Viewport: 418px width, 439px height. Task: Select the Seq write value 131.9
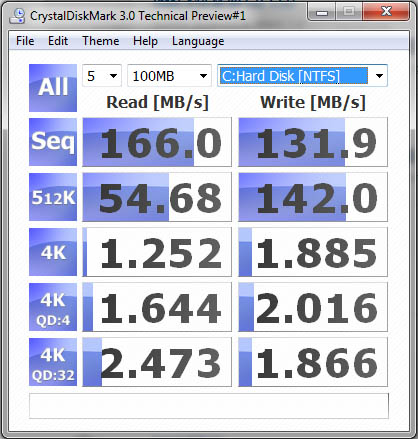[x=313, y=142]
